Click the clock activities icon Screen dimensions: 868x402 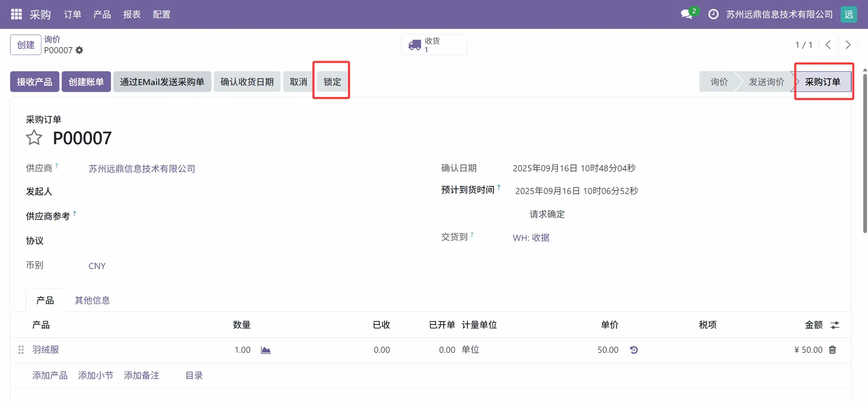click(713, 14)
